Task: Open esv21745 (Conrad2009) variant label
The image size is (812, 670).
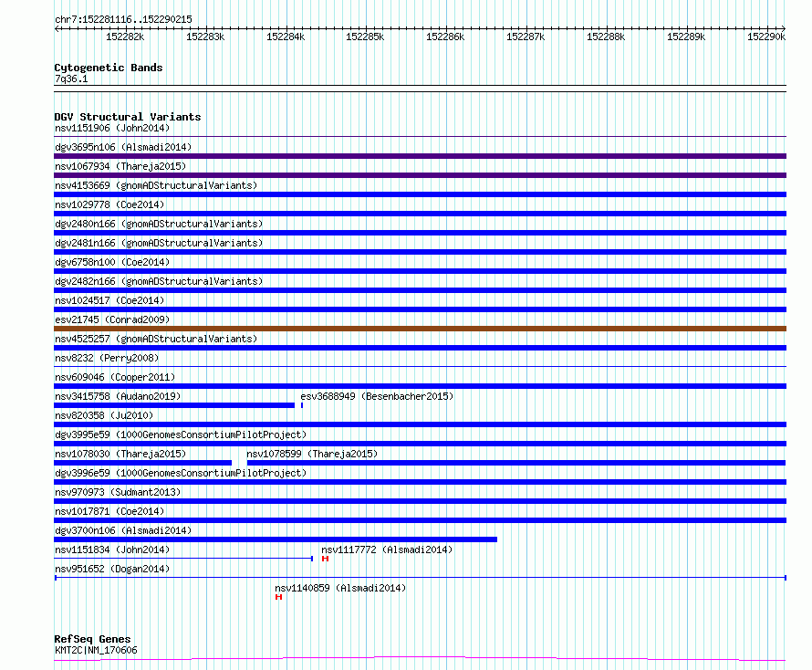Action: click(x=112, y=319)
